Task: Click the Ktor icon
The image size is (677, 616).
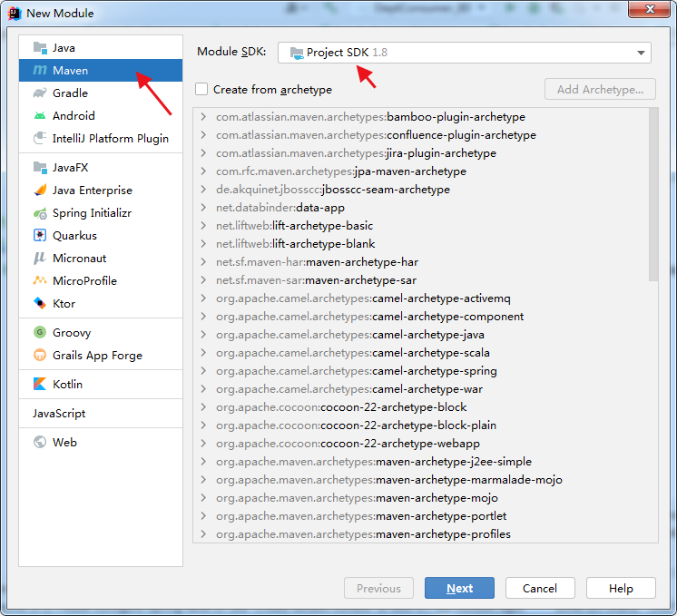Action: tap(40, 304)
